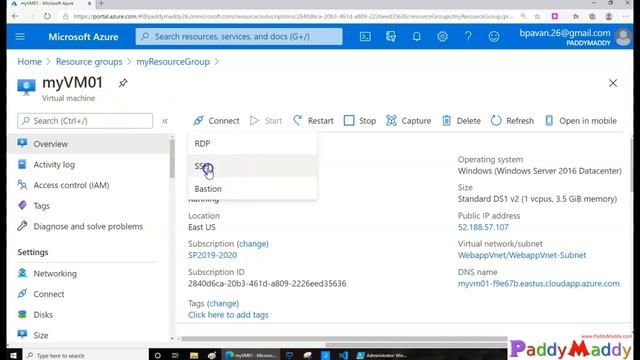Open the Administrator window taskbar item
640x360 pixels.
(x=382, y=356)
